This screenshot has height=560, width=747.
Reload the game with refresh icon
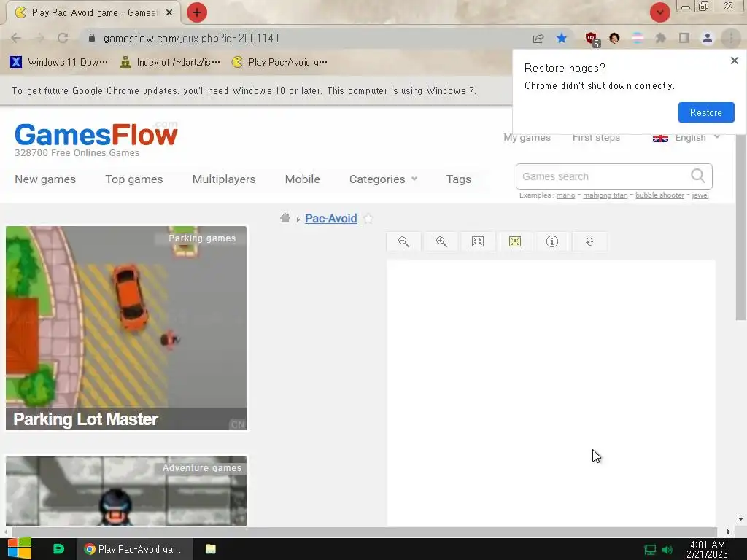point(589,241)
